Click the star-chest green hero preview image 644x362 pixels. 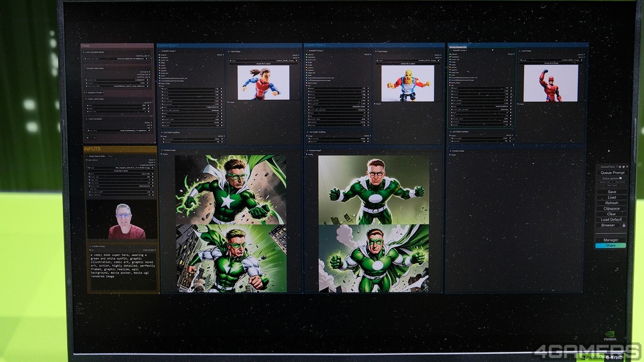click(230, 190)
